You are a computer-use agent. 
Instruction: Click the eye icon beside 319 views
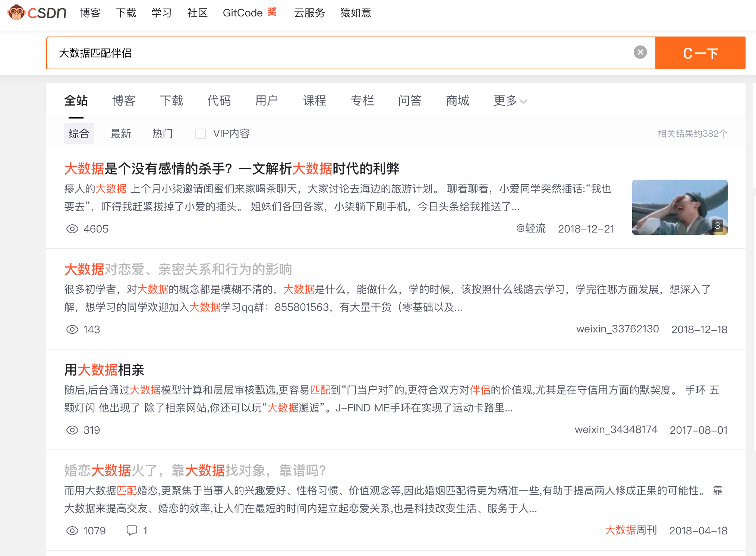(72, 430)
